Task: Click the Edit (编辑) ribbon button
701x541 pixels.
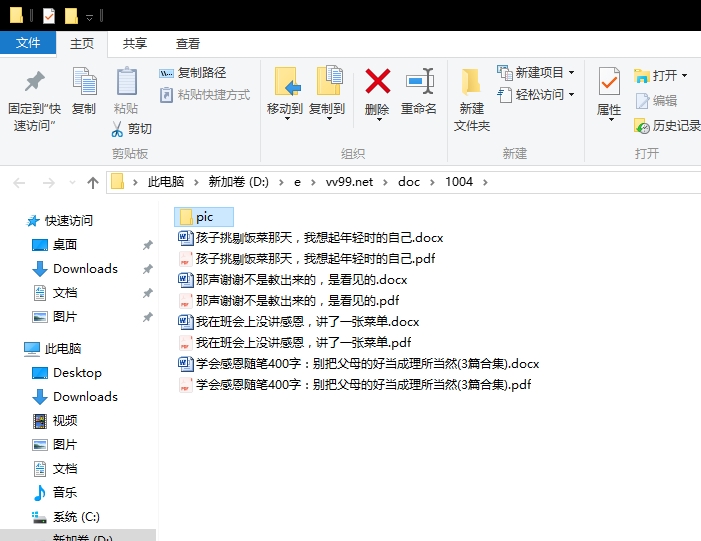Action: [x=656, y=101]
